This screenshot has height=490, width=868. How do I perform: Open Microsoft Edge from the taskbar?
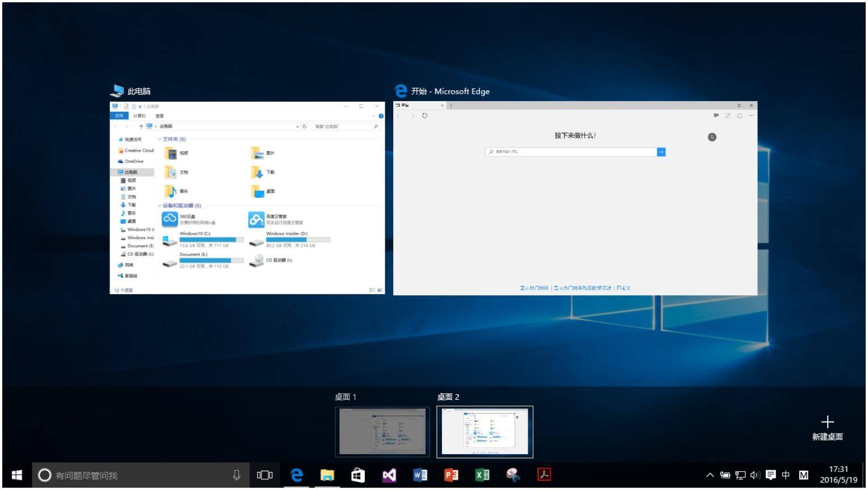coord(296,475)
